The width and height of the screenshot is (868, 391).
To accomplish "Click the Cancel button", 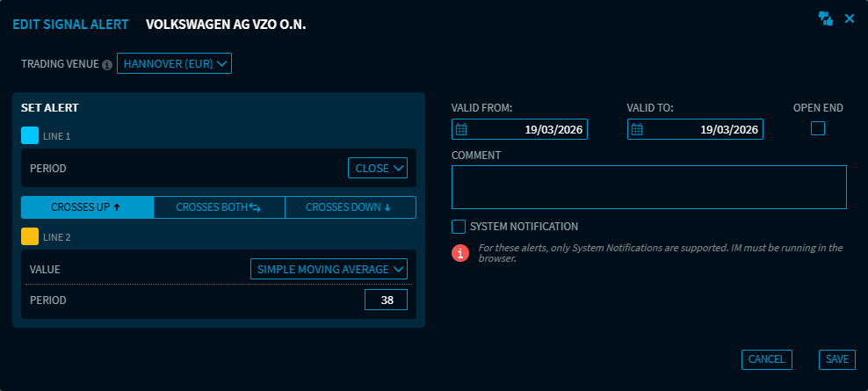I will (x=767, y=359).
